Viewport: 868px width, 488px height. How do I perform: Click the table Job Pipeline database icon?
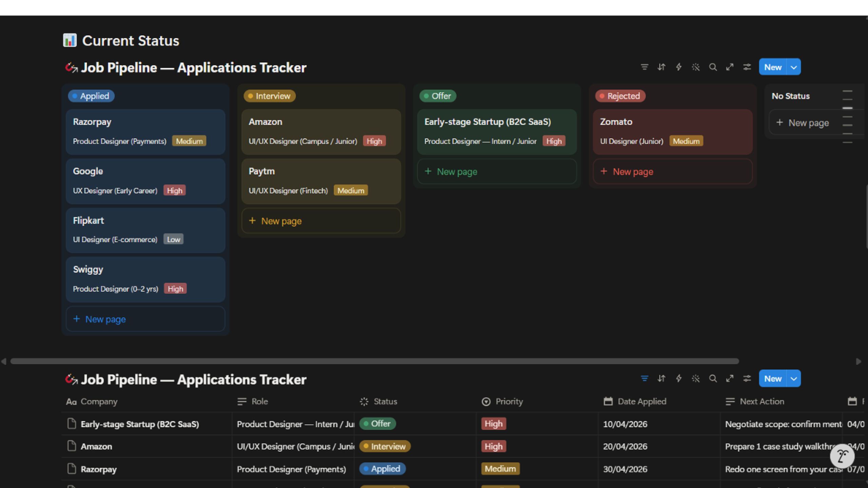[71, 379]
